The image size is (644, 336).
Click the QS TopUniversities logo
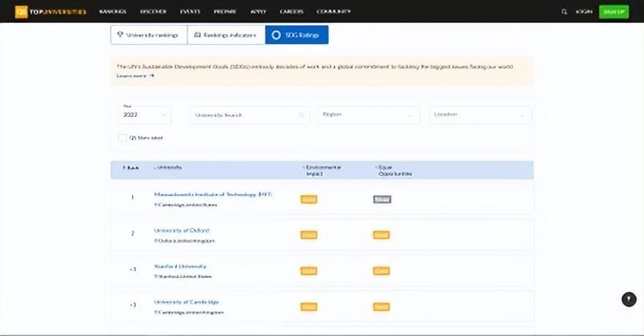pyautogui.click(x=50, y=12)
